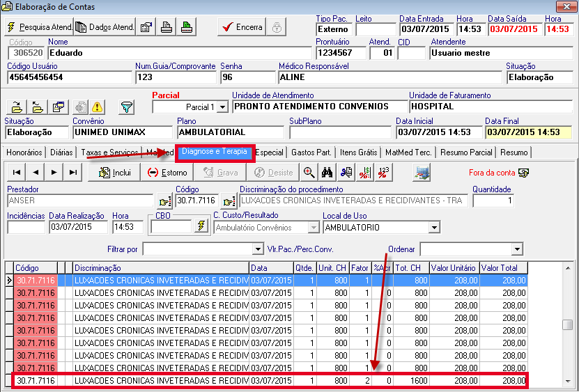Open the C. Custo/Resultado dropdown
Screen dimensions: 579x392
click(x=314, y=228)
